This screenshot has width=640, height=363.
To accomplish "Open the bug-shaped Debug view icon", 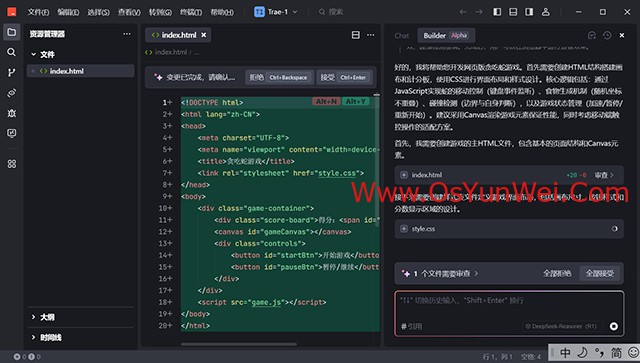I will click(11, 113).
